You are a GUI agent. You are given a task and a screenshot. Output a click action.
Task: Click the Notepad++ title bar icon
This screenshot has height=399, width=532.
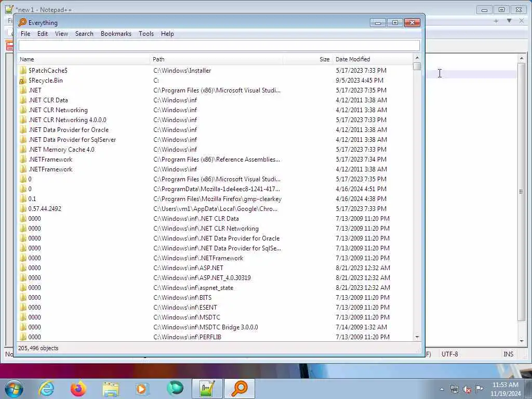click(x=9, y=9)
